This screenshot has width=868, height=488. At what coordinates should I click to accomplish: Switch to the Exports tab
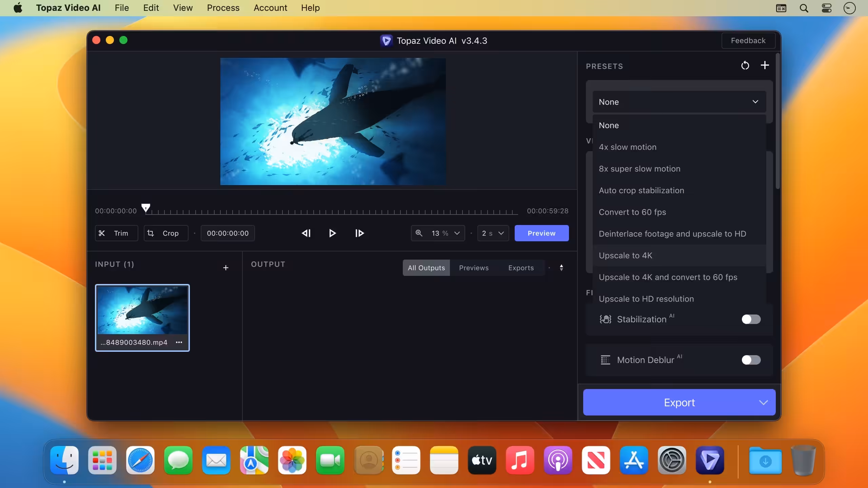[x=521, y=268]
